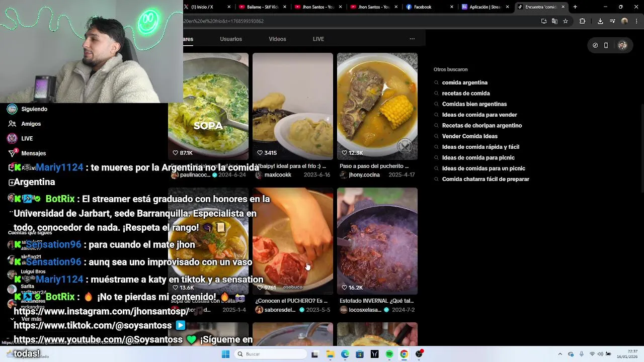The width and height of the screenshot is (644, 362).
Task: Click the heart on the 3415 likes video
Action: [x=260, y=153]
